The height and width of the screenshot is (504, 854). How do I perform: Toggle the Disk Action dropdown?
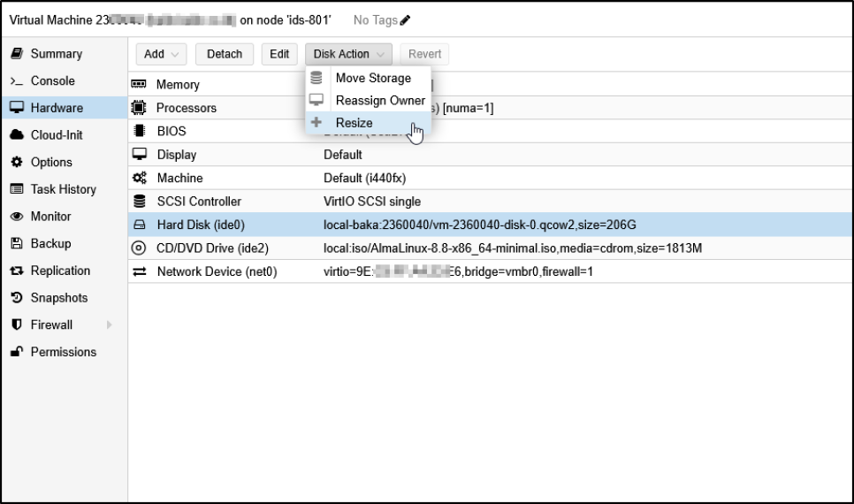349,54
